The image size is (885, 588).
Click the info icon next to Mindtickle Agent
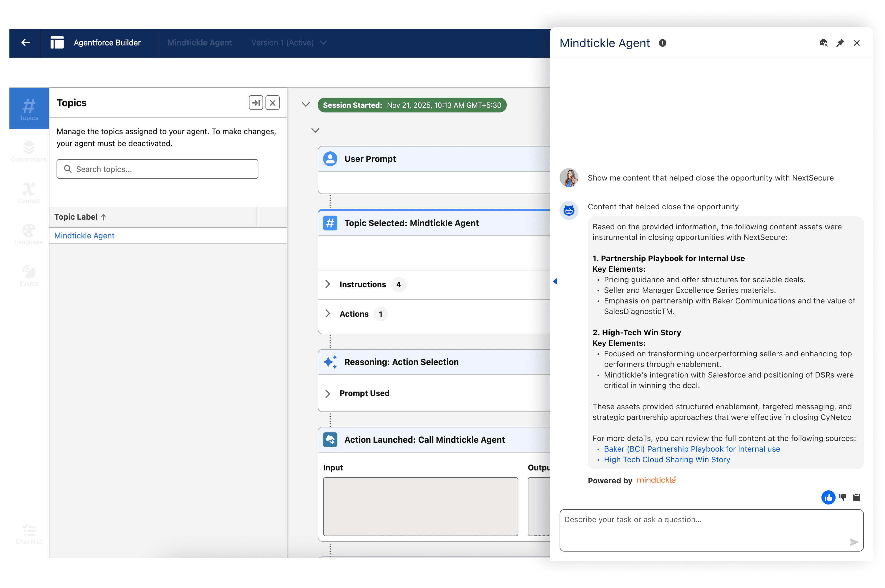(662, 43)
